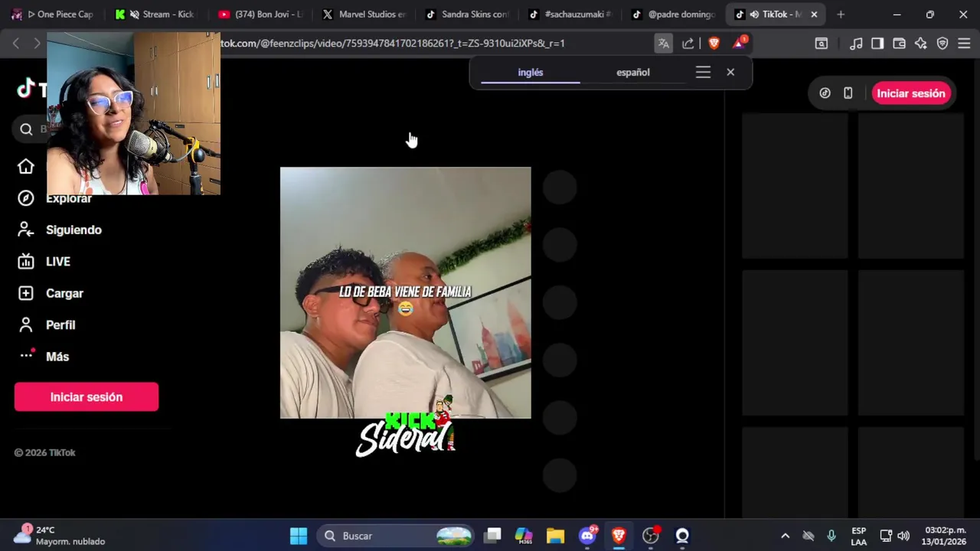Open the webcam app taskbar icon
This screenshot has height=551, width=980.
pyautogui.click(x=682, y=536)
